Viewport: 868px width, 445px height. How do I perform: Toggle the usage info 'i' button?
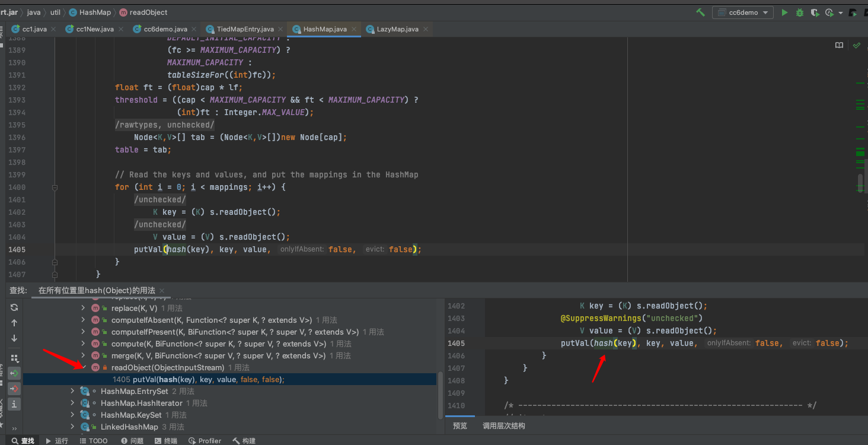point(14,404)
